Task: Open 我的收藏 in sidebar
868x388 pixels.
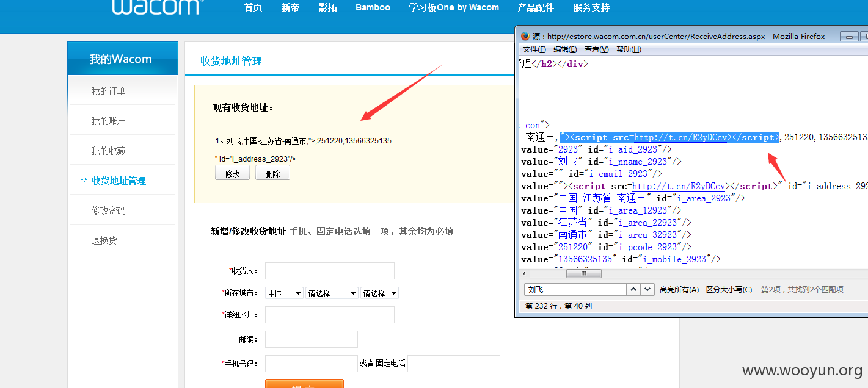Action: coord(108,151)
